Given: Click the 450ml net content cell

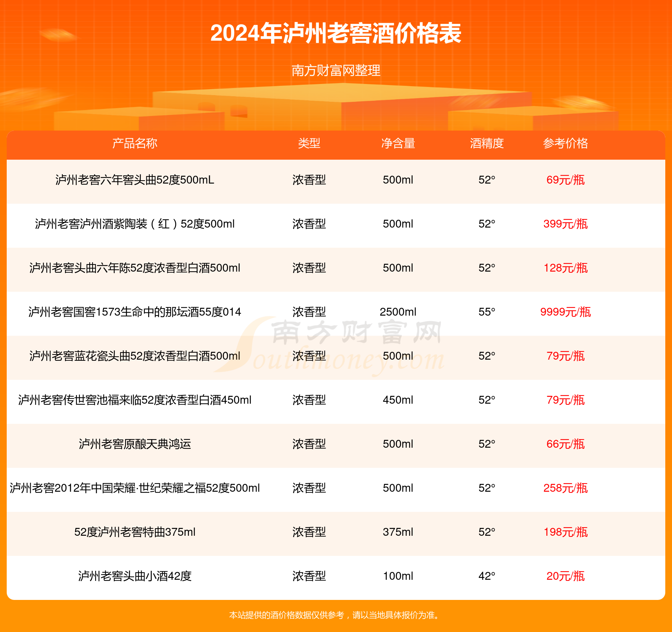Looking at the screenshot, I should pyautogui.click(x=398, y=400).
